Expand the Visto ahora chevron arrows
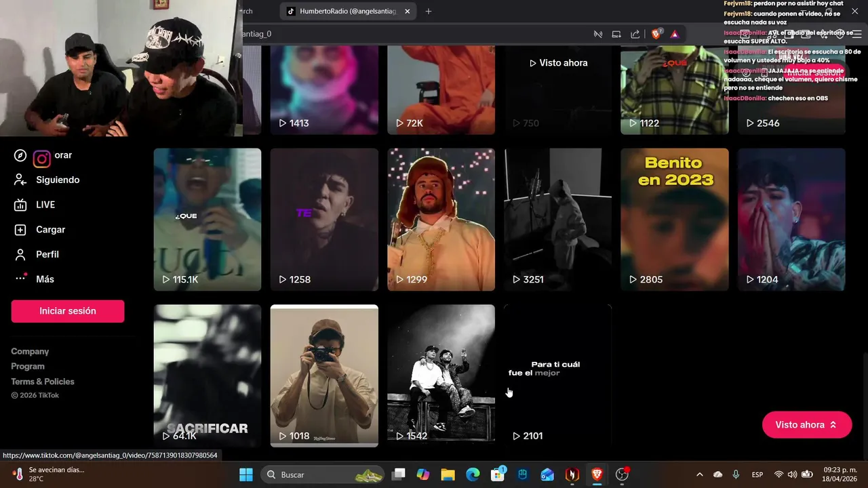Image resolution: width=868 pixels, height=488 pixels. (x=833, y=425)
